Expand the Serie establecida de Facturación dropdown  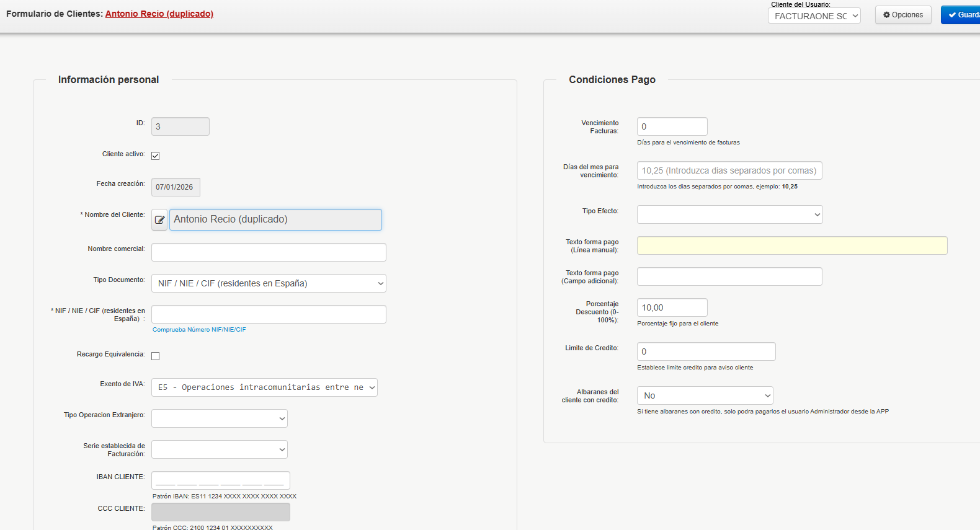pyautogui.click(x=220, y=449)
